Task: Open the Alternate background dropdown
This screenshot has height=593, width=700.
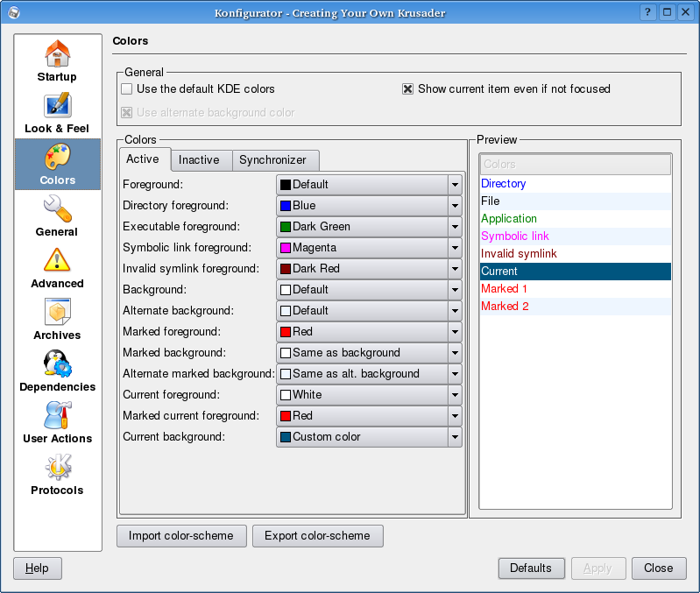Action: pyautogui.click(x=369, y=311)
